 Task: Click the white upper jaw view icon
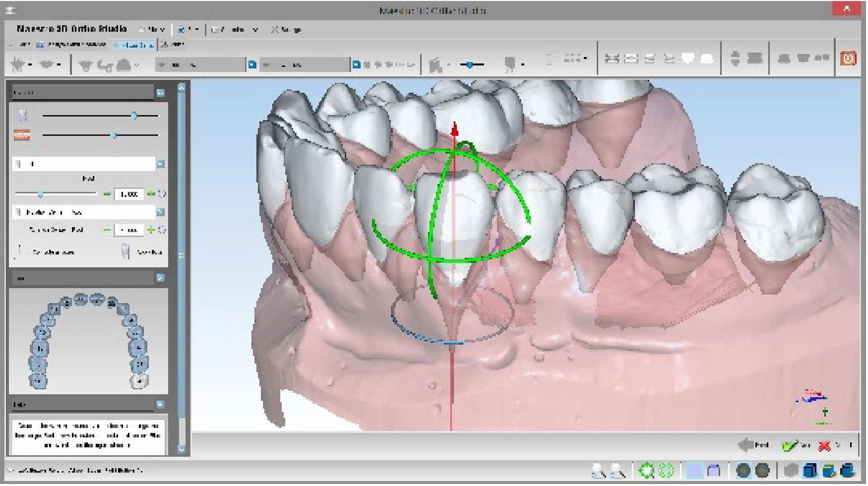click(688, 59)
